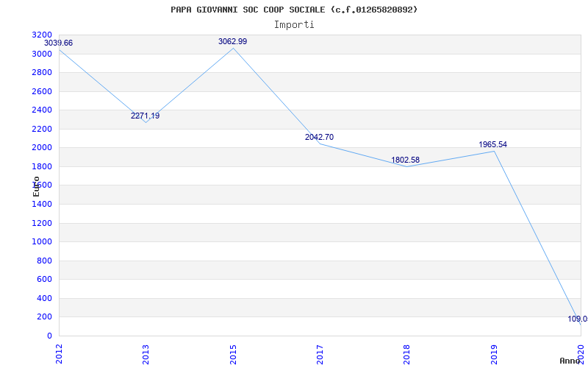The width and height of the screenshot is (588, 368).
Task: Click the y-axis value 1000
Action: pyautogui.click(x=43, y=242)
